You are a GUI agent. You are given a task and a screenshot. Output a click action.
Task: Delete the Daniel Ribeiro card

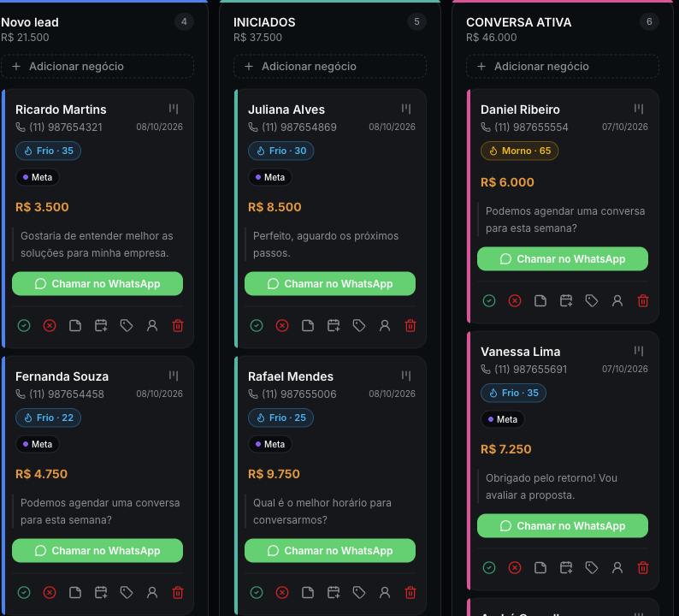point(643,300)
